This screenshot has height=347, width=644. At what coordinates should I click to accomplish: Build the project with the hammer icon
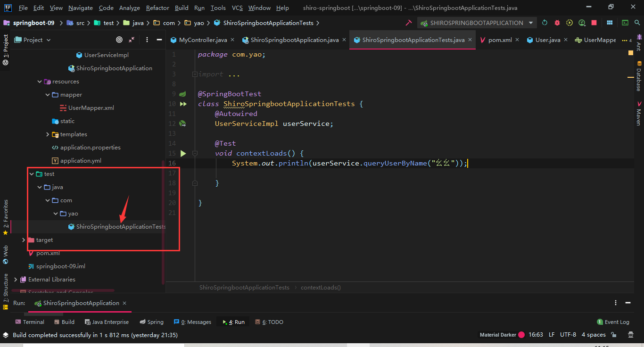point(408,23)
